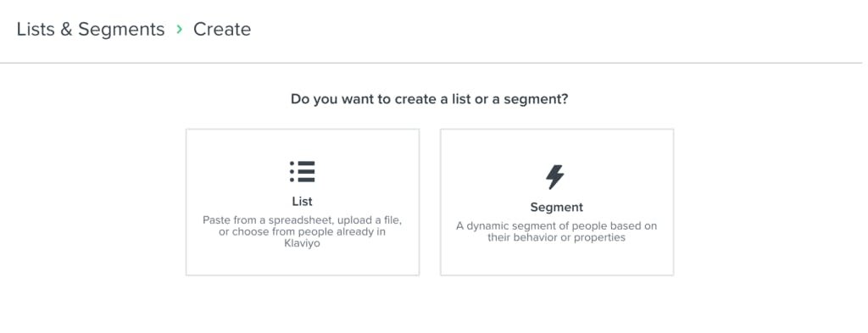Choose the bold List title
Image resolution: width=868 pixels, height=333 pixels.
click(x=303, y=202)
